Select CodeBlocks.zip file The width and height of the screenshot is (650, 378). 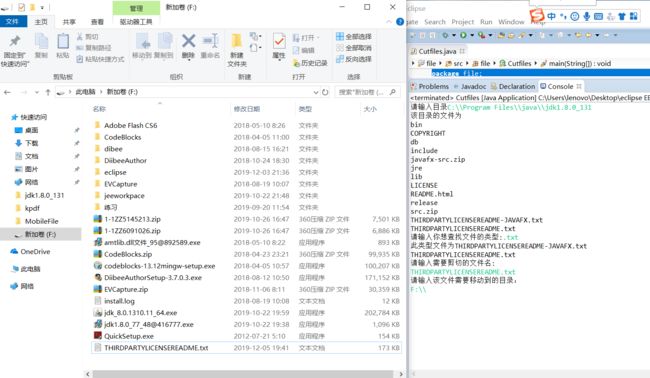click(246, 254)
